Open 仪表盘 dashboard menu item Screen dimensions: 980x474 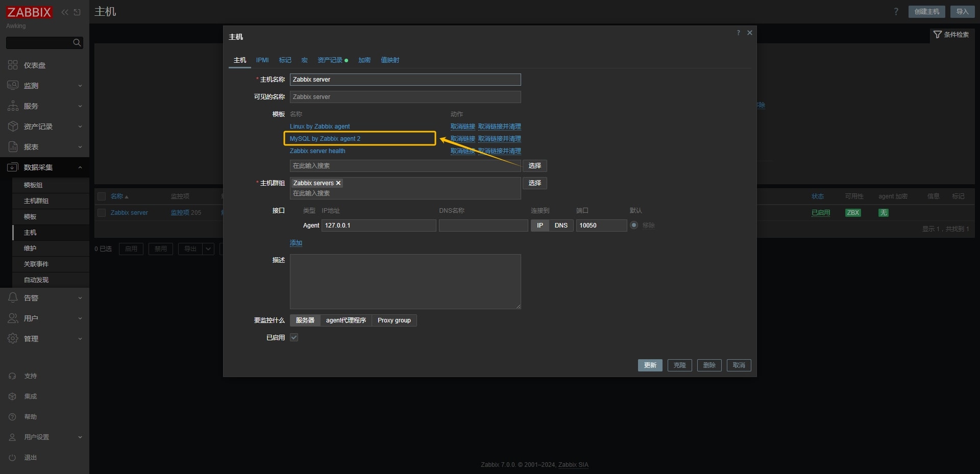coord(44,65)
